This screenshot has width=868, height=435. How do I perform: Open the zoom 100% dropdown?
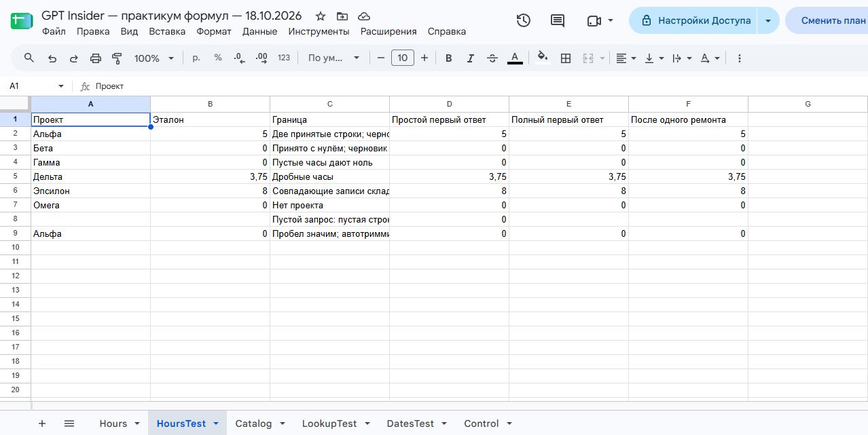tap(154, 58)
